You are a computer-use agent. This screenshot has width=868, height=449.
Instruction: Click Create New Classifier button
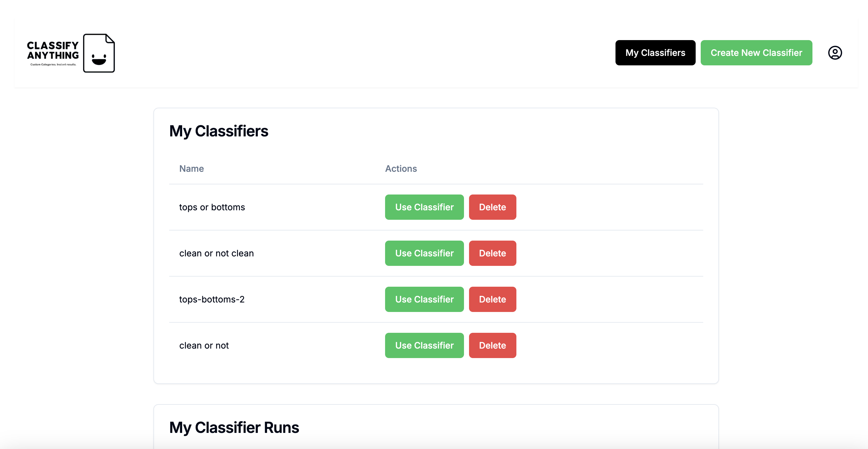point(756,53)
